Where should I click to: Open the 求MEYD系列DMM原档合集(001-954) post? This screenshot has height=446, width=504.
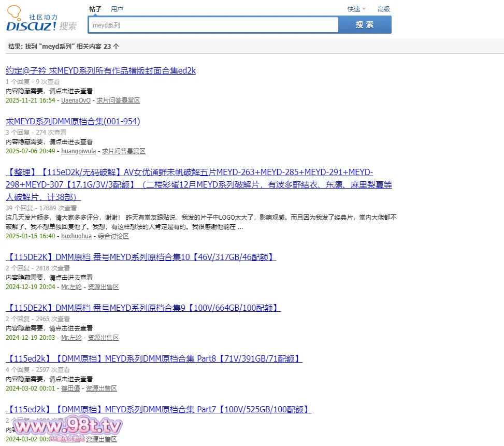coord(73,121)
